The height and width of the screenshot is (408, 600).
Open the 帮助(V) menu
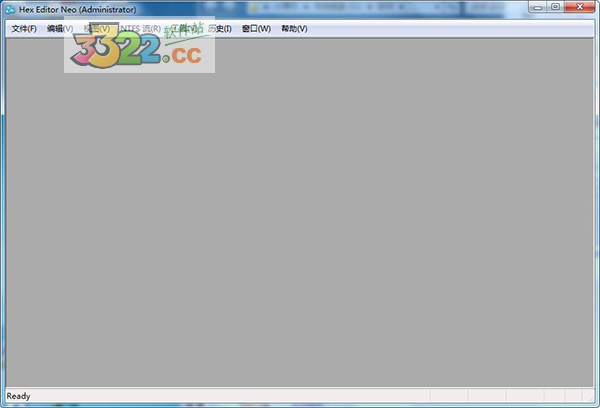294,29
